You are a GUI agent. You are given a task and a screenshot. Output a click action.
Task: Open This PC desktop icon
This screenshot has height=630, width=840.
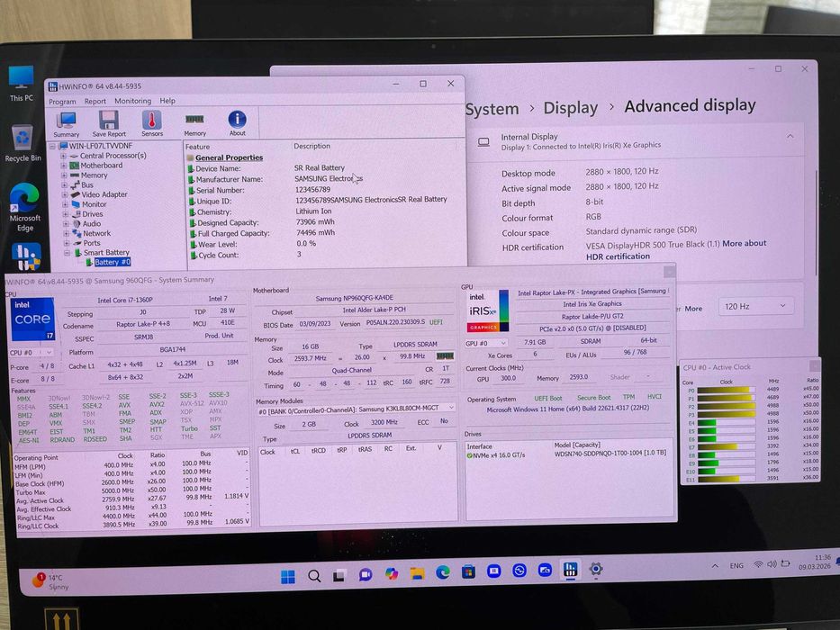pos(22,84)
